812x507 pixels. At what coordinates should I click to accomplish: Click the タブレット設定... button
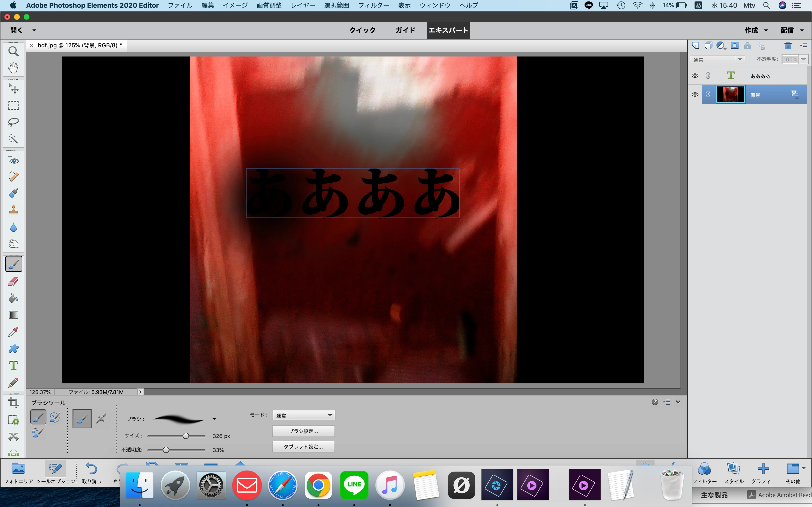coord(303,447)
